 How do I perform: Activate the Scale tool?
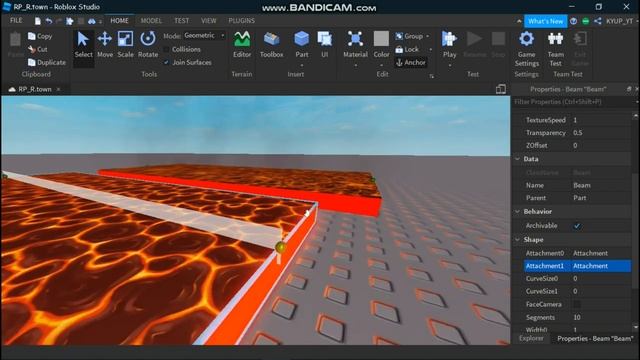coord(125,44)
